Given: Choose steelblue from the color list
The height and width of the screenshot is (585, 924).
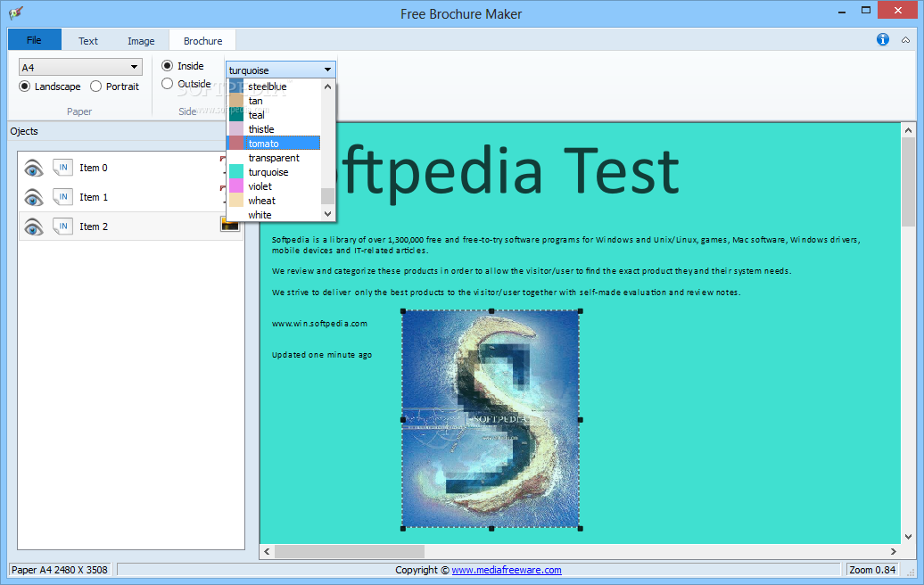Looking at the screenshot, I should [x=274, y=87].
